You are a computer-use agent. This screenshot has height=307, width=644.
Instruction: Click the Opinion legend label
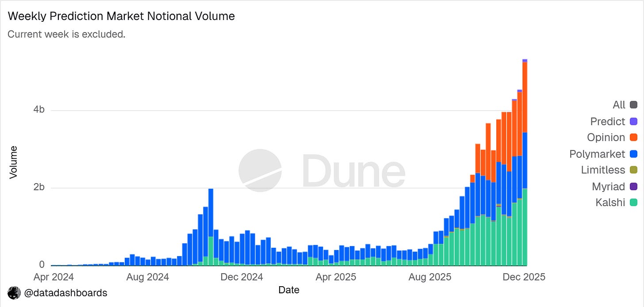(606, 138)
